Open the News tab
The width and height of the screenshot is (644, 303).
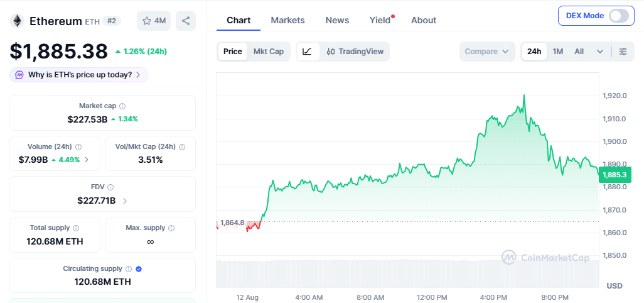(x=337, y=20)
